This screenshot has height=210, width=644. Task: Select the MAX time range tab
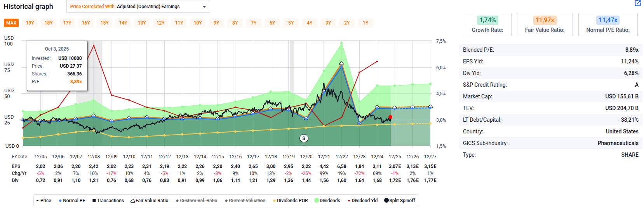[x=11, y=23]
